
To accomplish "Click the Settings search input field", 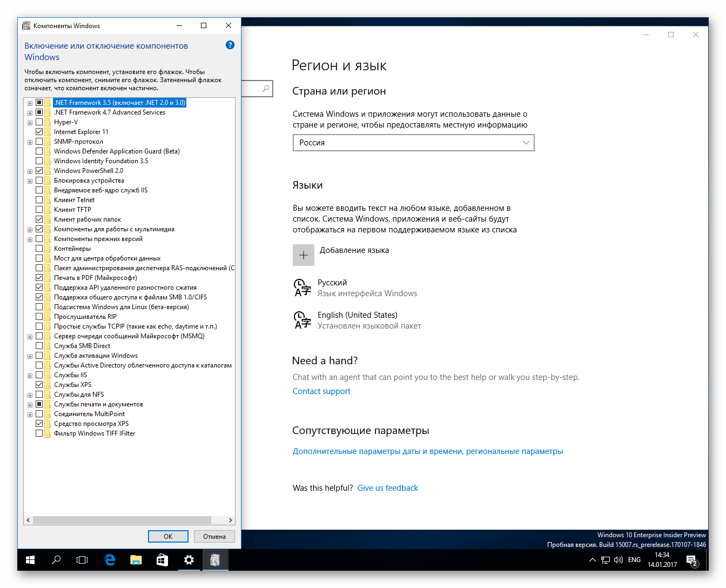I will (x=257, y=89).
